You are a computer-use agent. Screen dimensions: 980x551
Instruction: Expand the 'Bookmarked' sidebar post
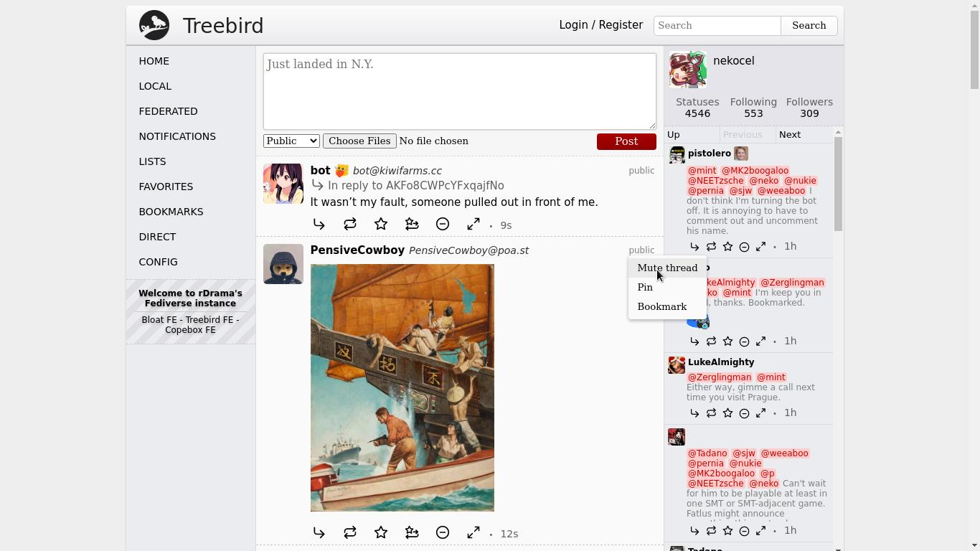[x=760, y=342]
